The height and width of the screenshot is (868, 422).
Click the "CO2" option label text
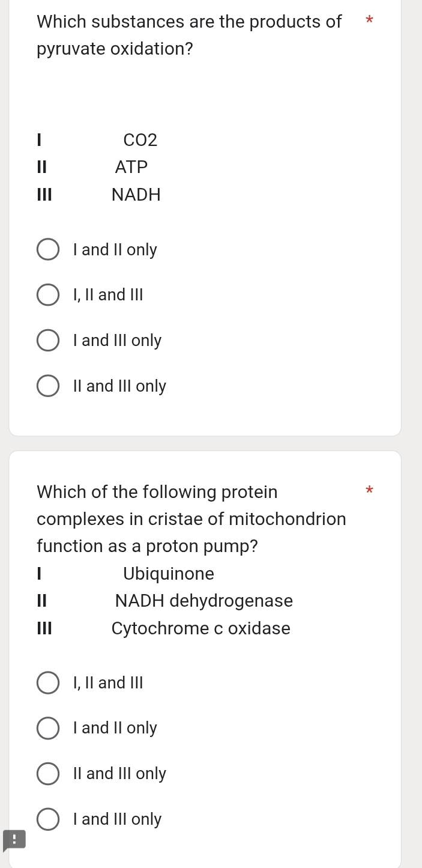(x=140, y=140)
